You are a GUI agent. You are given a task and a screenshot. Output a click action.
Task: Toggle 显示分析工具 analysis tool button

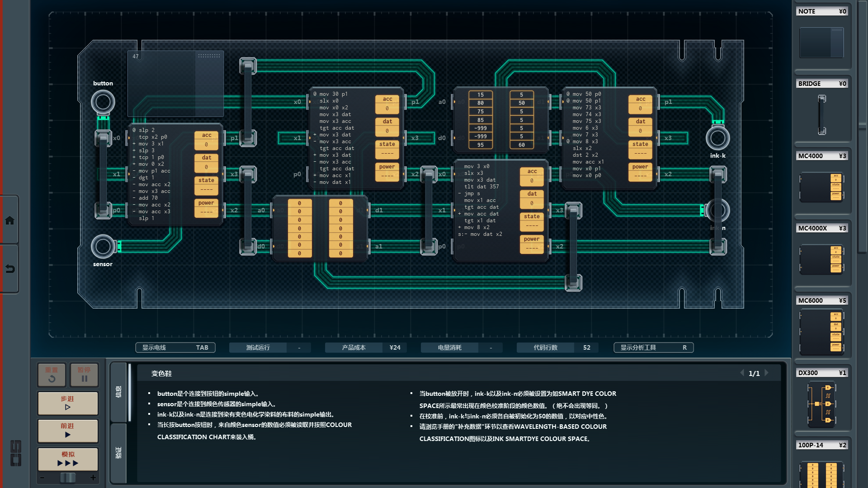tap(653, 347)
